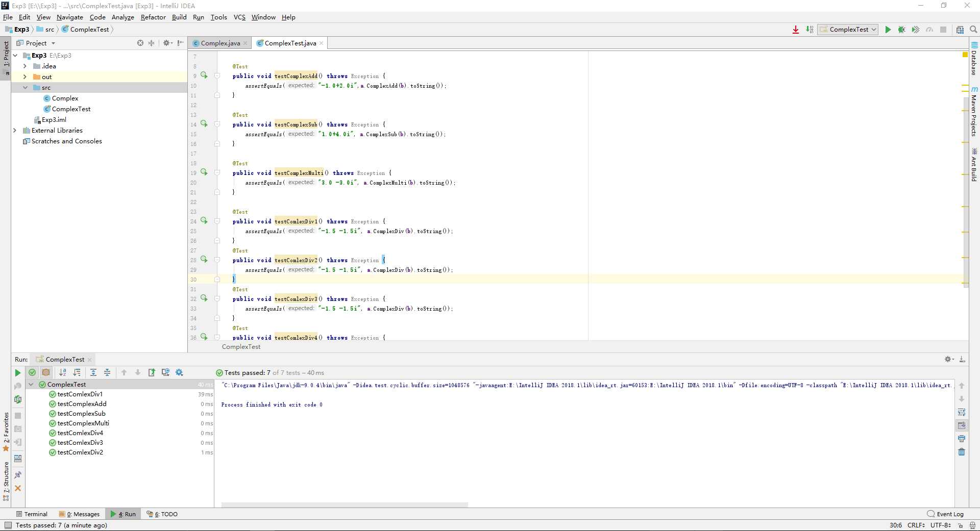Viewport: 980px width, 531px height.
Task: Select testComlexDiv1 test result
Action: pyautogui.click(x=80, y=394)
